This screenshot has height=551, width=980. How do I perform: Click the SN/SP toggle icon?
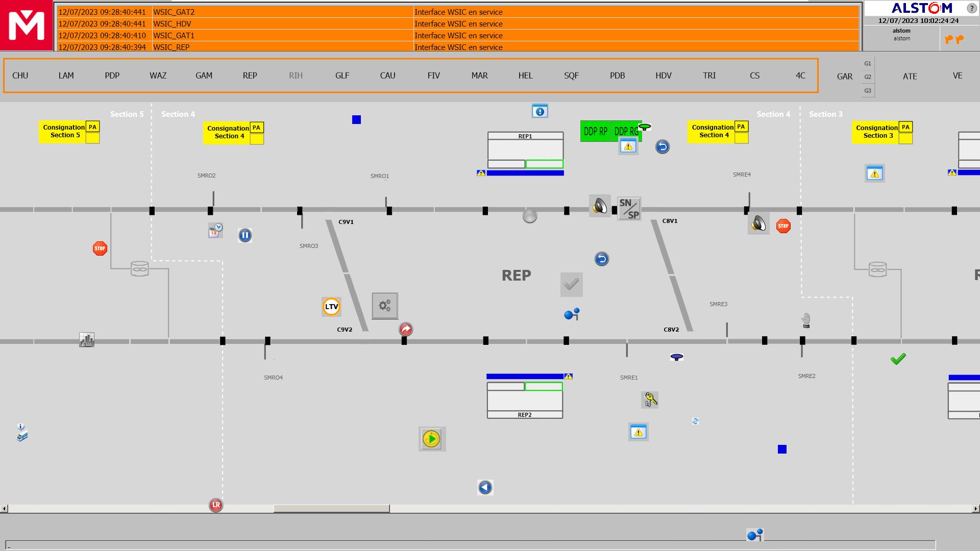click(x=627, y=207)
